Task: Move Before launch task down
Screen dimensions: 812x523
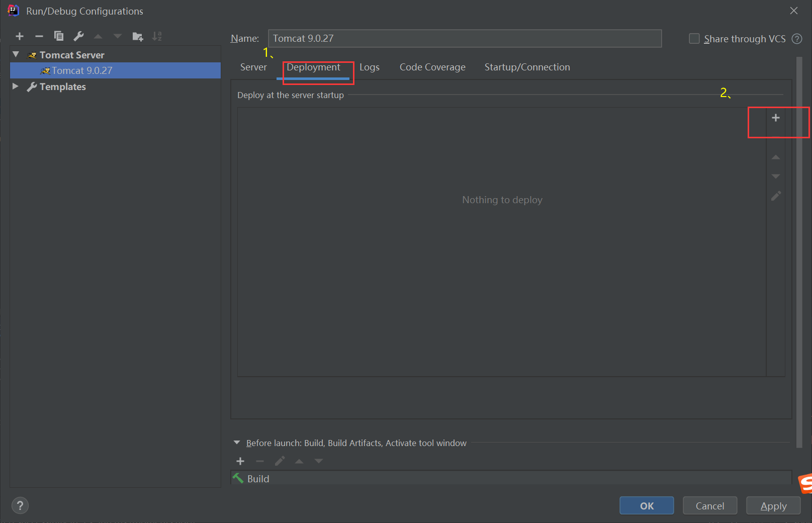Action: (319, 461)
